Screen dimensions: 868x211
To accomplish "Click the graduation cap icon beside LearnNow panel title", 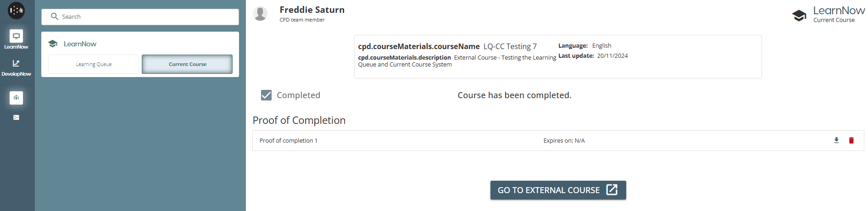I will point(53,44).
